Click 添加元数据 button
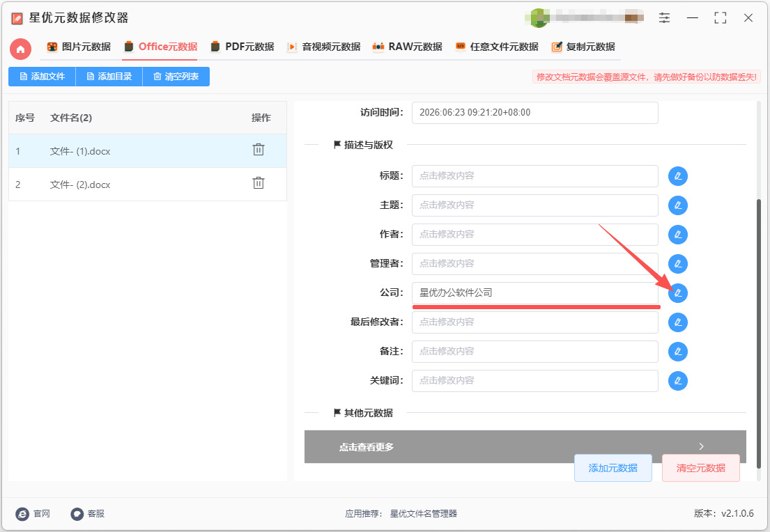 pos(613,468)
